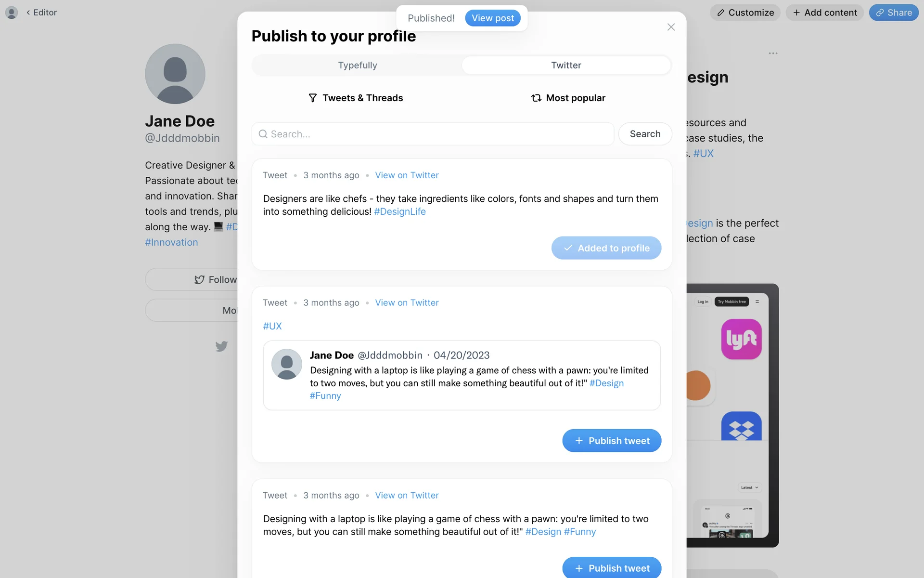Viewport: 924px width, 578px height.
Task: Click into the tweet Search field
Action: point(433,134)
